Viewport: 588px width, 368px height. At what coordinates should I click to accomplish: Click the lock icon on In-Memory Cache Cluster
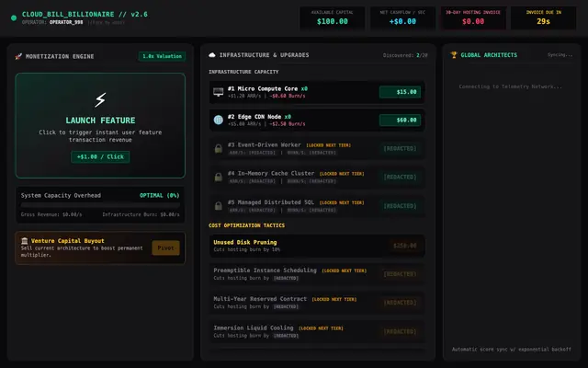[219, 178]
